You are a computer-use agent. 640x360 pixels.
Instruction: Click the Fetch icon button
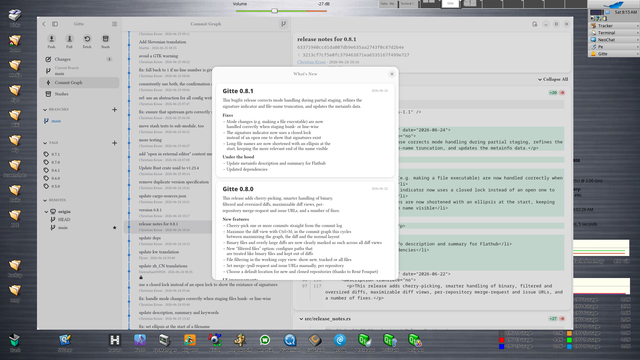click(x=87, y=41)
